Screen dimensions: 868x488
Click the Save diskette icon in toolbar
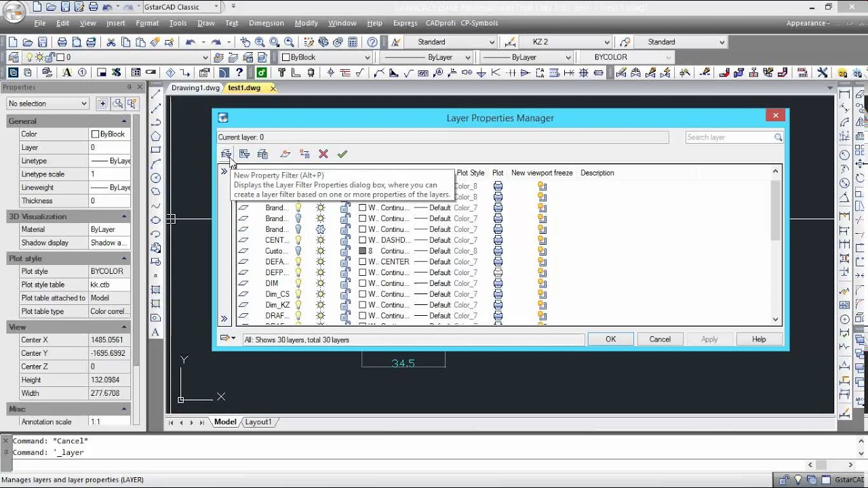43,42
